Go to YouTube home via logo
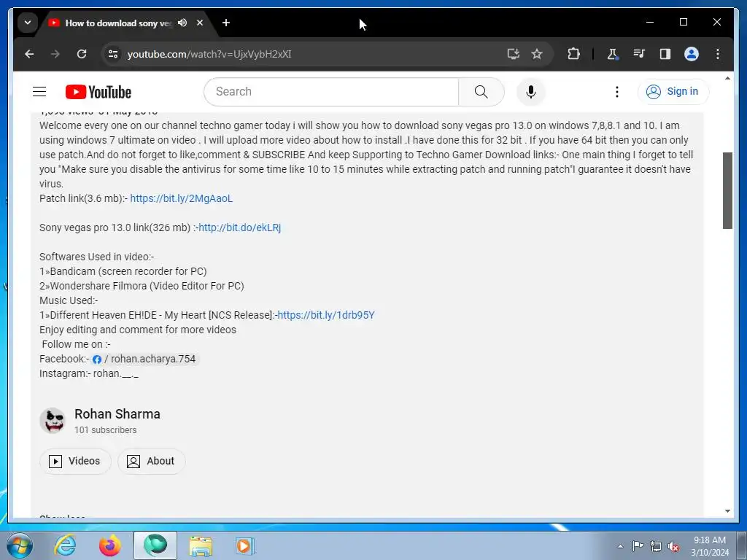747x560 pixels. tap(98, 92)
